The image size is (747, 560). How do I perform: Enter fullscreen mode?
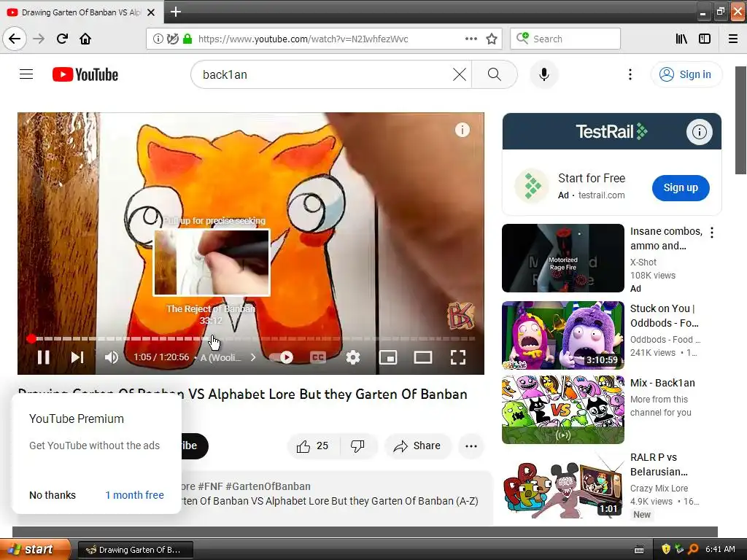tap(458, 357)
